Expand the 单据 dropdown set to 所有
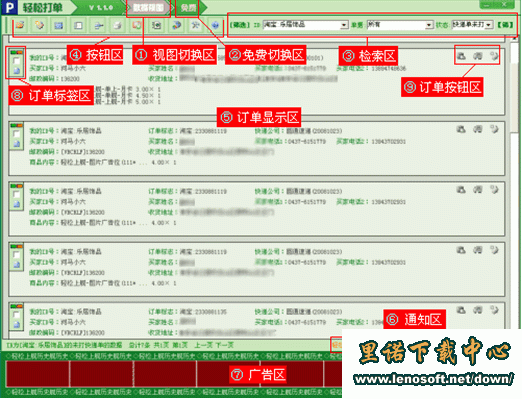The image size is (522, 399). click(399, 25)
